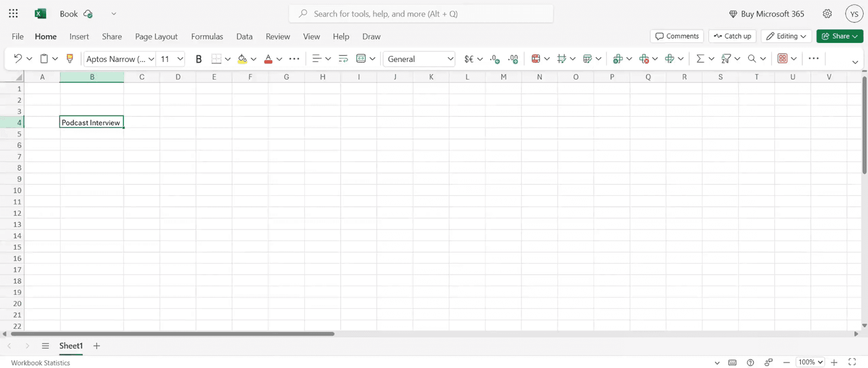Select the Sheet1 tab

tap(71, 346)
